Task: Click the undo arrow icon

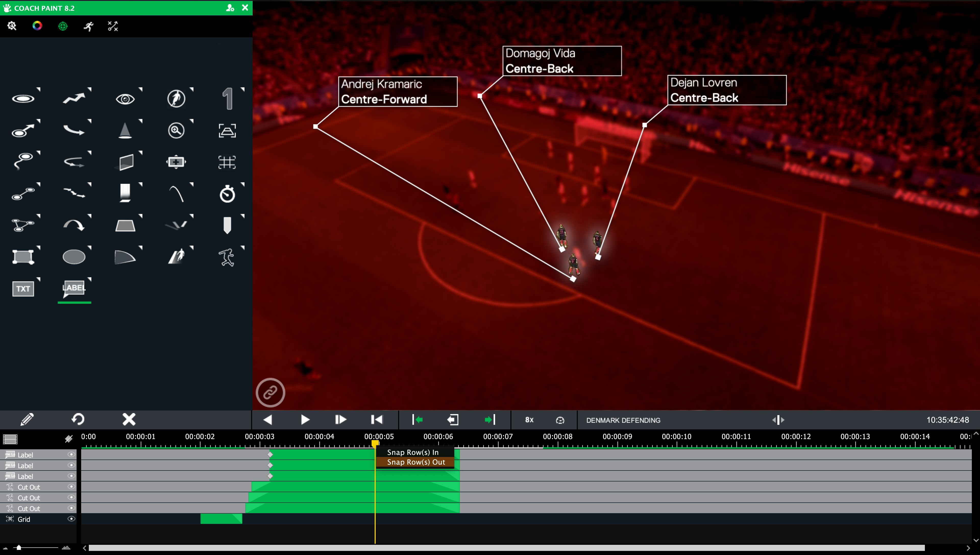Action: (78, 419)
